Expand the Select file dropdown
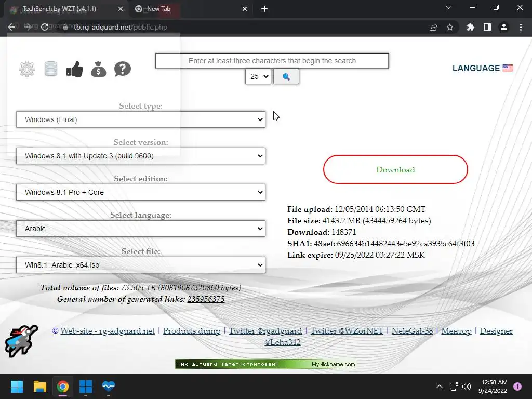Viewport: 532px width, 399px height. coord(141,264)
